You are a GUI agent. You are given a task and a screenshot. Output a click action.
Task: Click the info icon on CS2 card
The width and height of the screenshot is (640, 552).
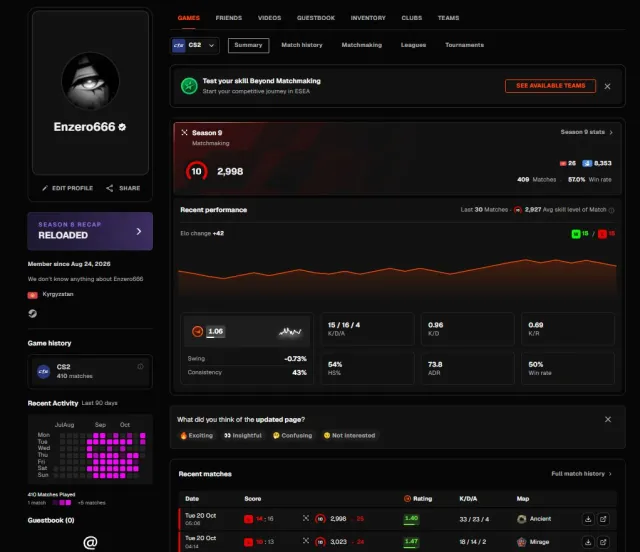point(140,366)
